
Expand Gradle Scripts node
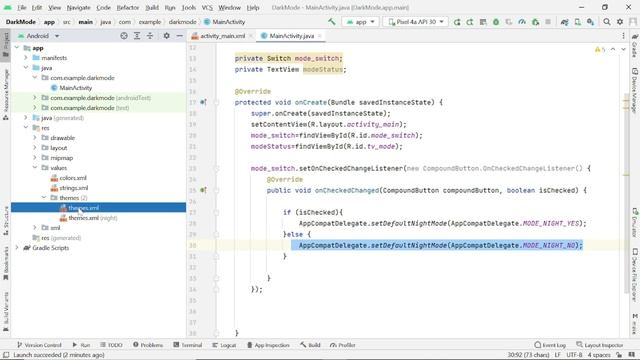click(17, 248)
